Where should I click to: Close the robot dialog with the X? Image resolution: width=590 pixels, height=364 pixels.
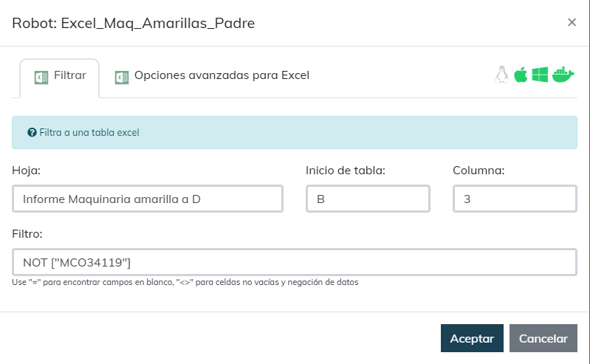(x=572, y=22)
